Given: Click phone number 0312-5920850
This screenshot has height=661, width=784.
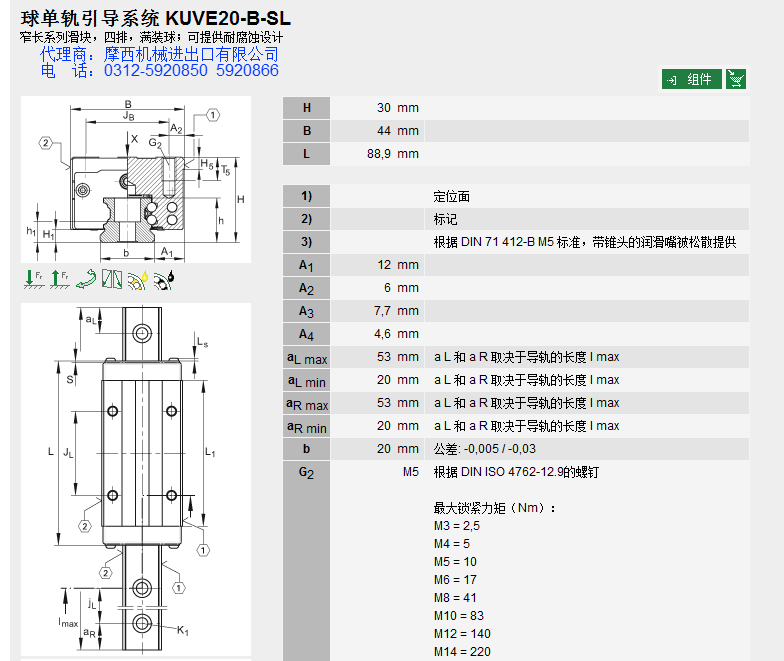Looking at the screenshot, I should (x=156, y=71).
